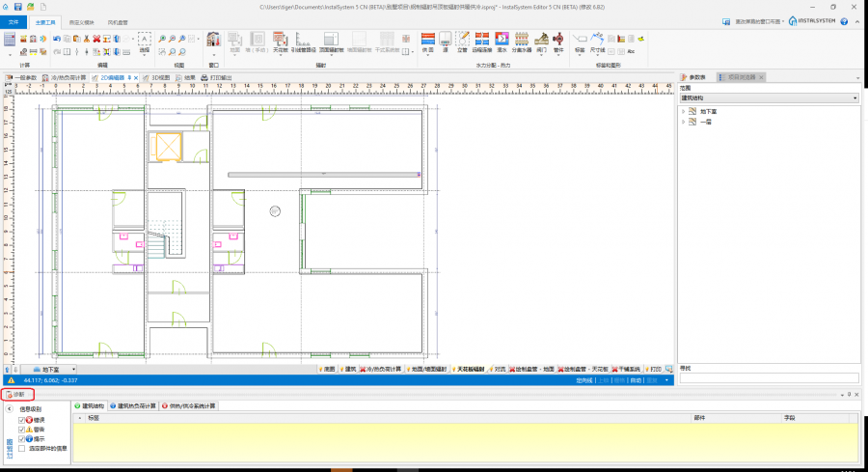Switch to 建筑热负荷计算 diagnostics tab
Viewport: 868px width, 472px height.
pos(134,406)
